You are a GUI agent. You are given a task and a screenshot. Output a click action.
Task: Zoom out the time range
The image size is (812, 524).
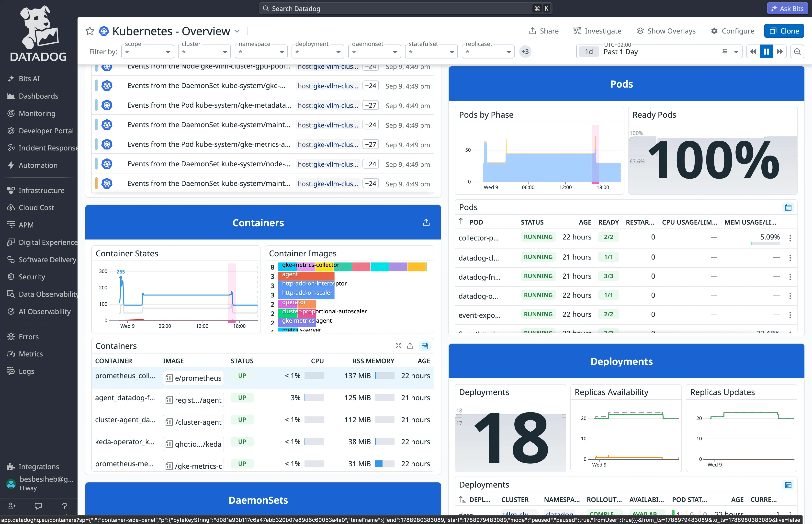coord(797,52)
